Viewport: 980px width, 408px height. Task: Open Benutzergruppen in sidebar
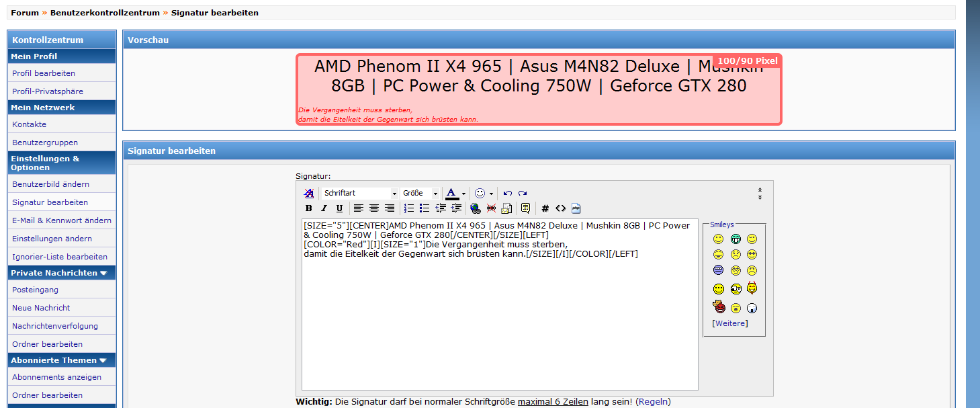point(45,142)
